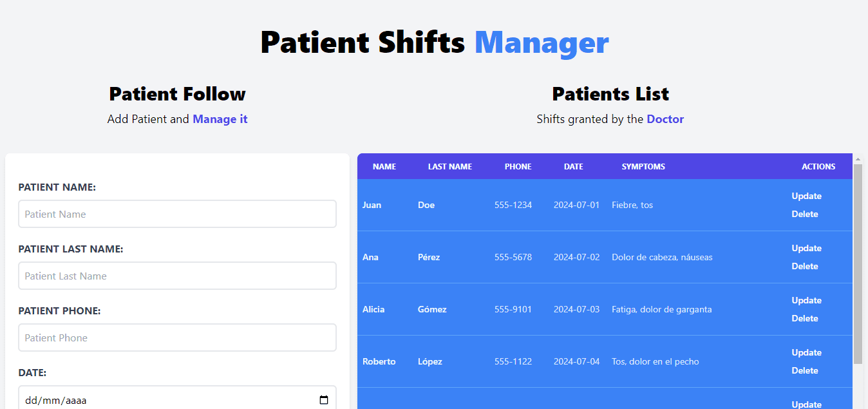Viewport: 868px width, 409px height.
Task: Click the dd/mm/aaaa date input
Action: [161, 399]
